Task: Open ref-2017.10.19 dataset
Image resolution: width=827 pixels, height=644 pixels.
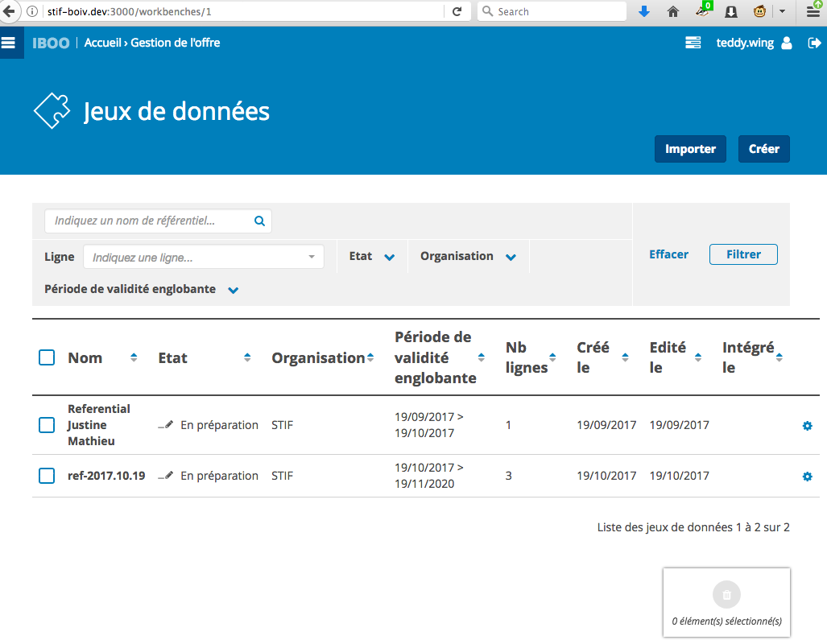Action: [x=106, y=476]
